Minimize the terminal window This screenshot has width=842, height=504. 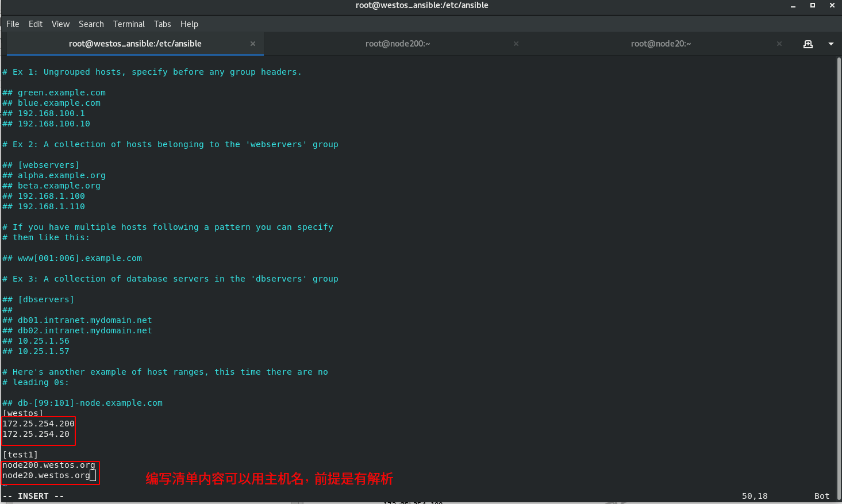[793, 6]
